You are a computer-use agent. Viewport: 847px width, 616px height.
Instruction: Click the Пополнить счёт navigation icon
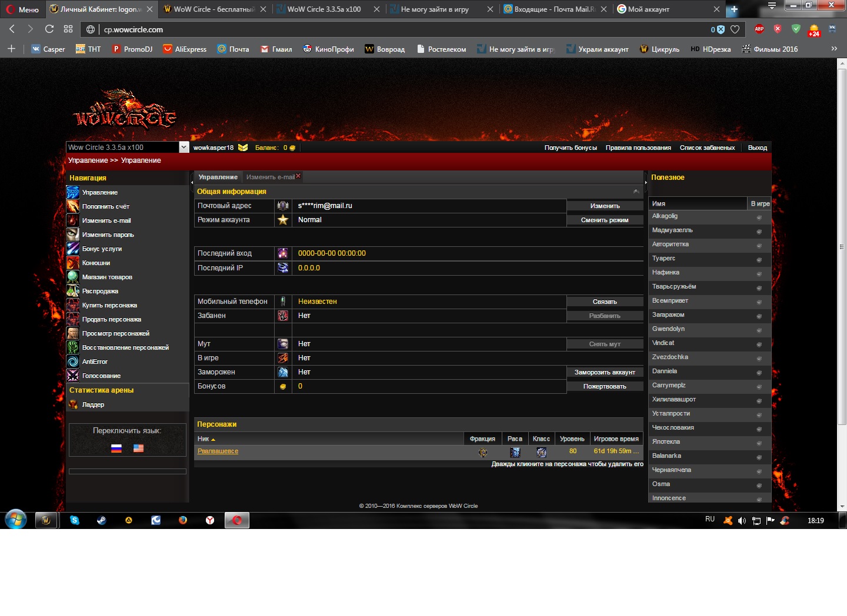[x=72, y=206]
